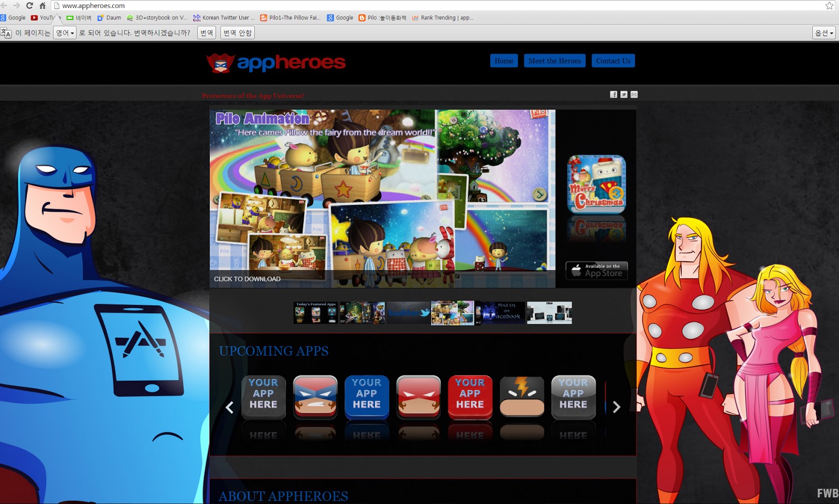Image resolution: width=839 pixels, height=504 pixels.
Task: Open the Korean Twitter User bookmark
Action: (224, 17)
